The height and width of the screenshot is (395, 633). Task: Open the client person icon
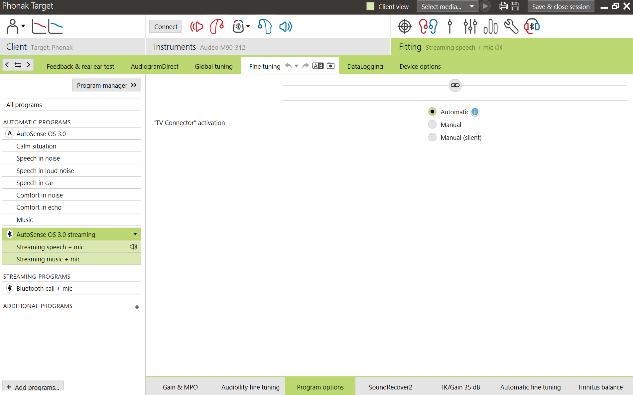coord(13,27)
